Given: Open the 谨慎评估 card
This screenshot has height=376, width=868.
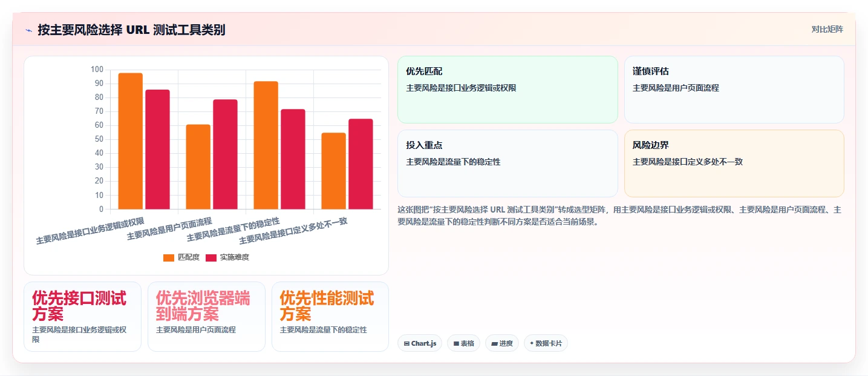Looking at the screenshot, I should (x=734, y=90).
